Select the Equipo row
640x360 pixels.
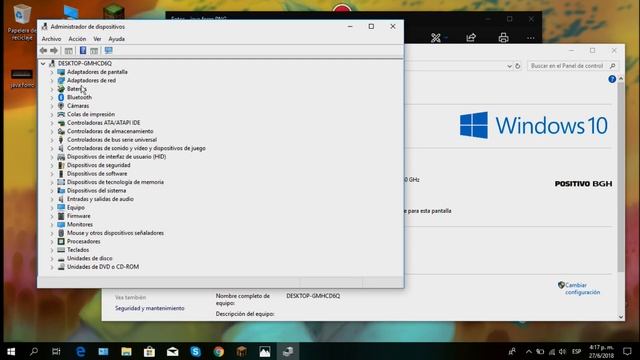(76, 207)
